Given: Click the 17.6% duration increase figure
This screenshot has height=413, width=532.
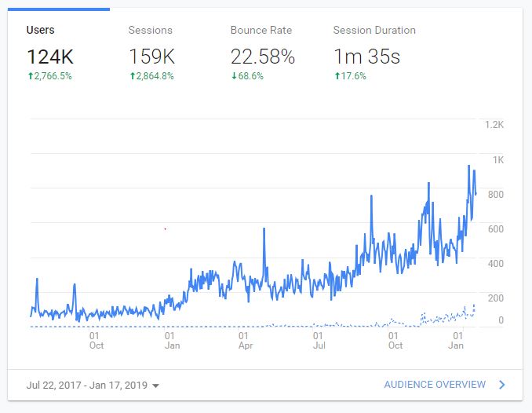Looking at the screenshot, I should [x=351, y=75].
